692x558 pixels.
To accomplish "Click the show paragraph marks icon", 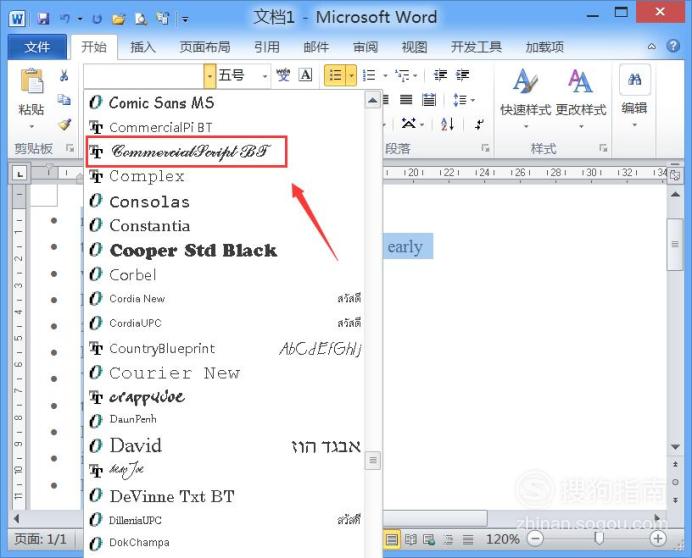I will pos(479,124).
